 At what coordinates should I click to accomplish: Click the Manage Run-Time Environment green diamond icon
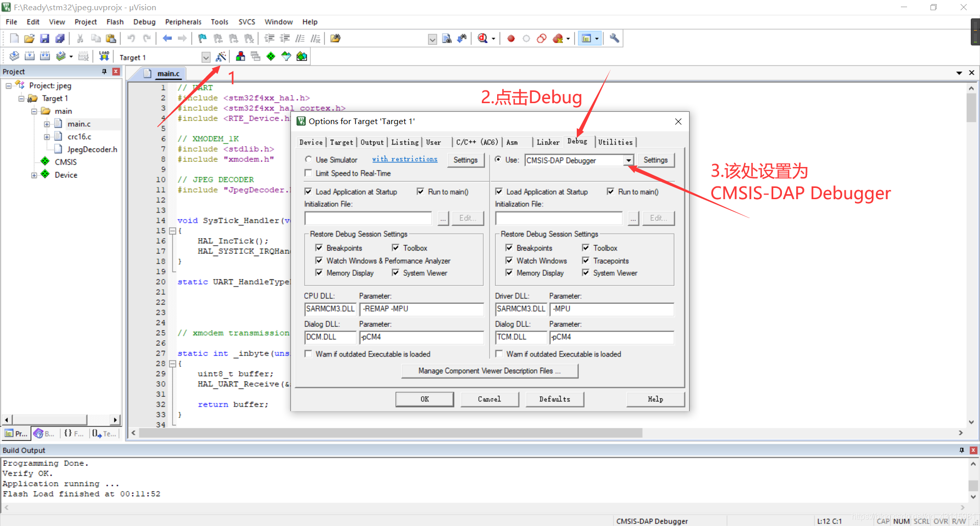pos(271,56)
